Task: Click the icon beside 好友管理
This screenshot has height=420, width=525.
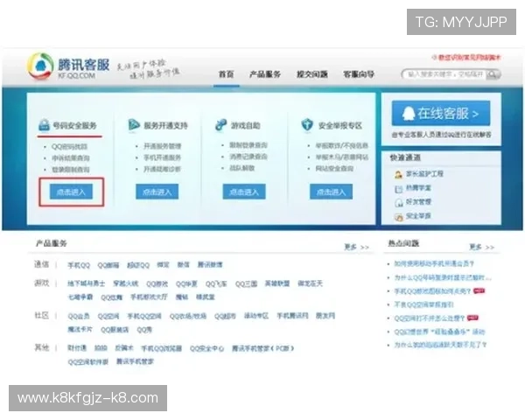Action: (398, 203)
